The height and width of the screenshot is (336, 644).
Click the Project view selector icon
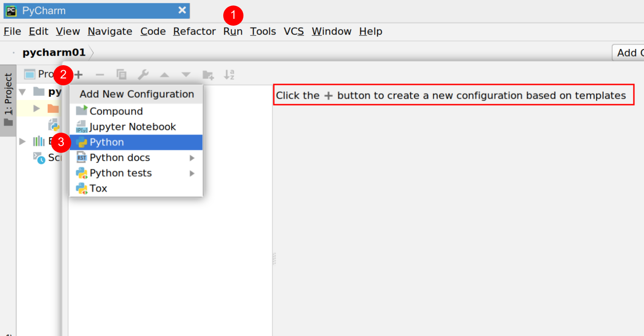click(x=30, y=74)
